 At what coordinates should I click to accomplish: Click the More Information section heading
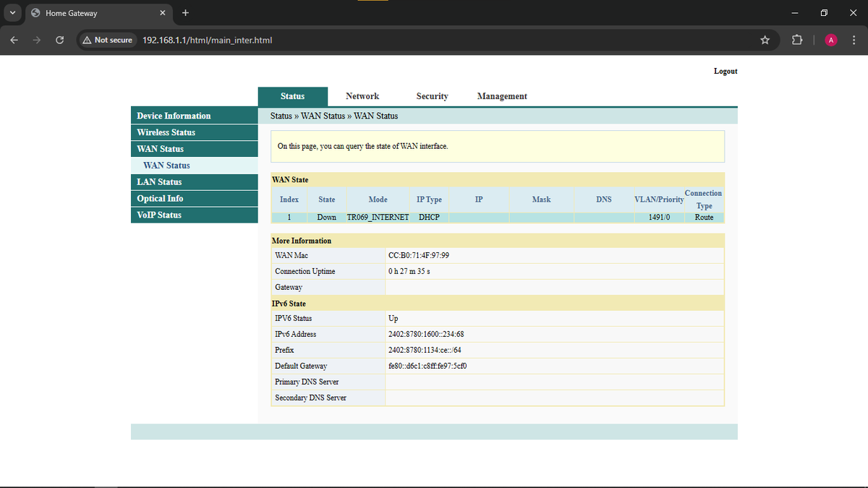tap(301, 241)
